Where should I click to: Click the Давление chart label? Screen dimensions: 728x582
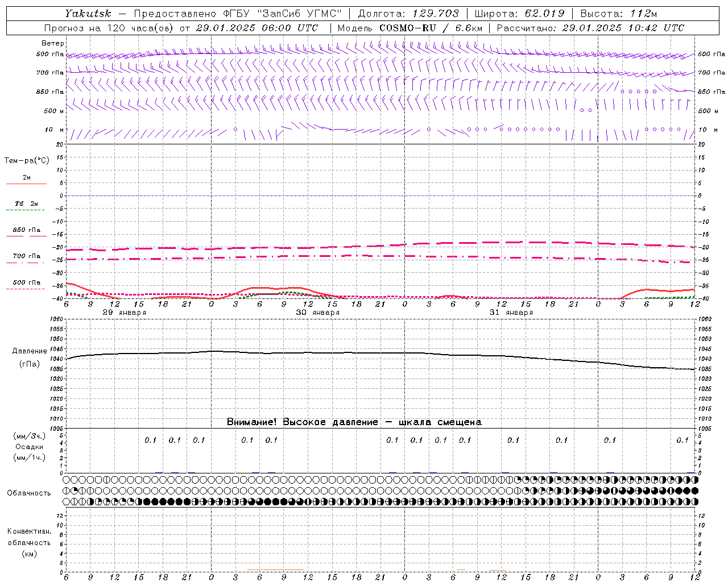pyautogui.click(x=30, y=351)
